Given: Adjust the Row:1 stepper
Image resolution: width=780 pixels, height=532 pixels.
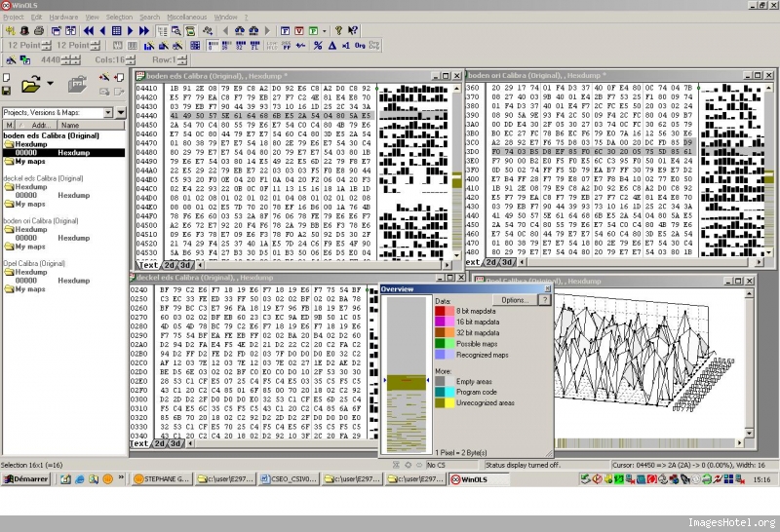Looking at the screenshot, I should pos(182,60).
